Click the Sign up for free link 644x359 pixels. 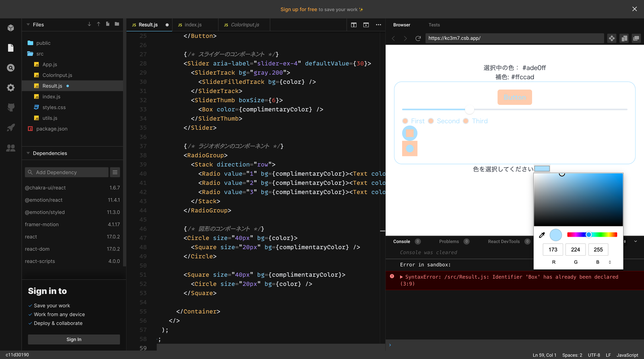(299, 9)
